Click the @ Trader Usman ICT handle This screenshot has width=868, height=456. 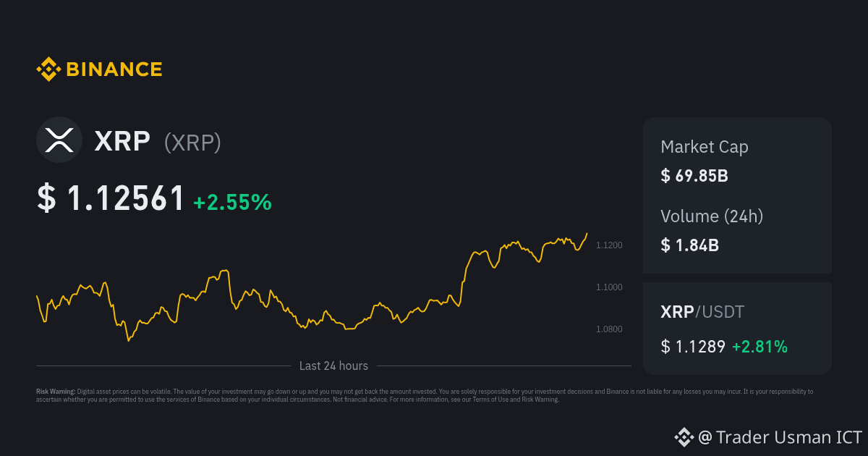(780, 437)
